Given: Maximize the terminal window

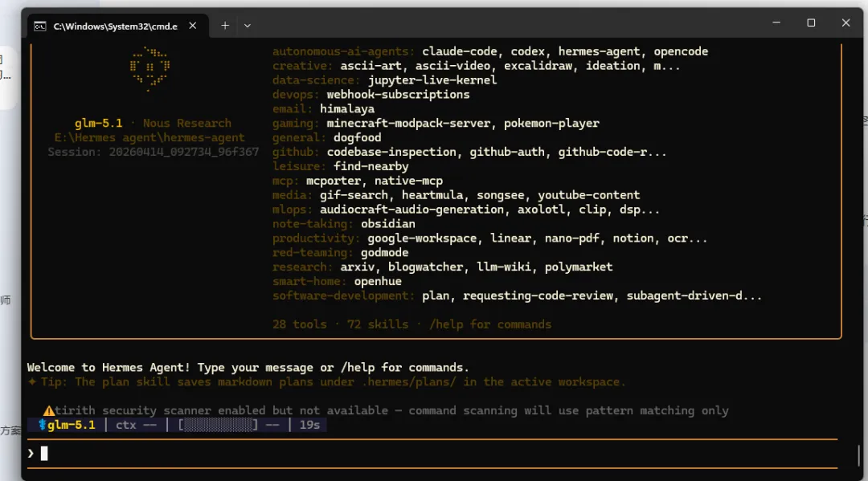Looking at the screenshot, I should [811, 22].
